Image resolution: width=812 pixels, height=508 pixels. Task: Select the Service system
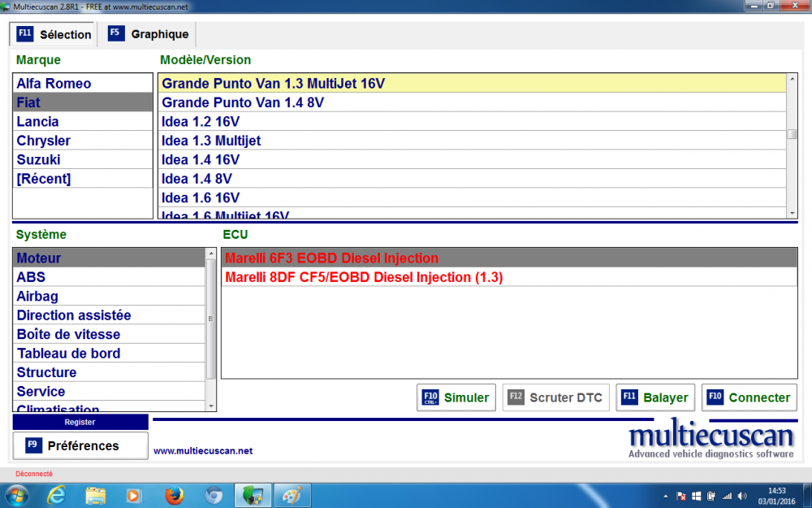coord(110,392)
